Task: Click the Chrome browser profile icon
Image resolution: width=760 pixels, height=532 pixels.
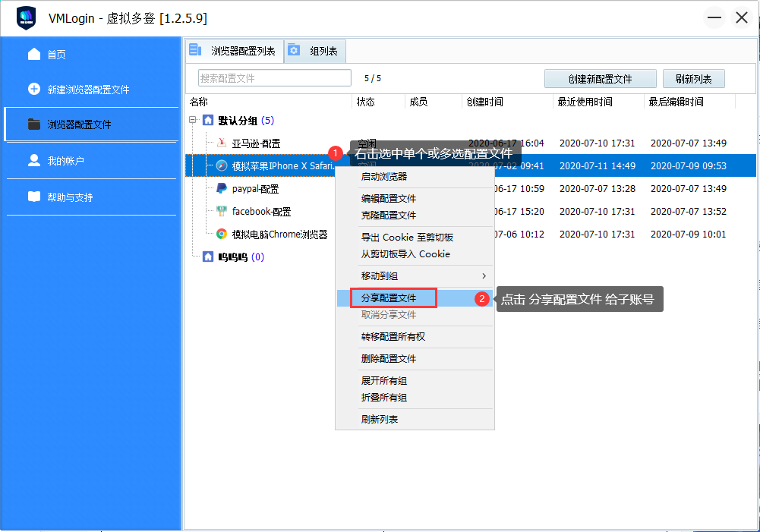Action: click(x=221, y=235)
